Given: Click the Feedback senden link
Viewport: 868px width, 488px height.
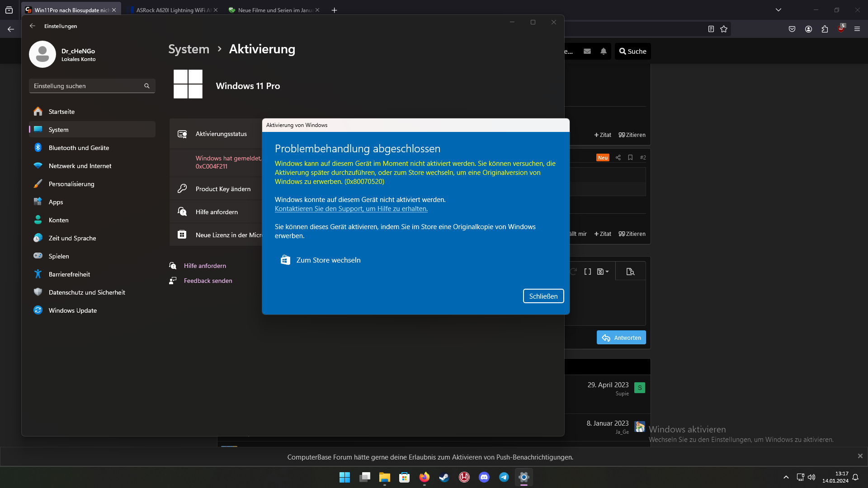Looking at the screenshot, I should click(208, 281).
